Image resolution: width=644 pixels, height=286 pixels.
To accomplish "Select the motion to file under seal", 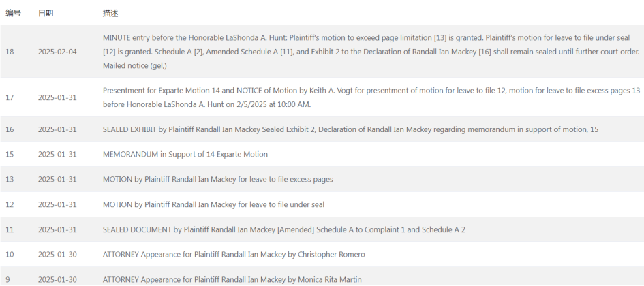I will tap(213, 204).
